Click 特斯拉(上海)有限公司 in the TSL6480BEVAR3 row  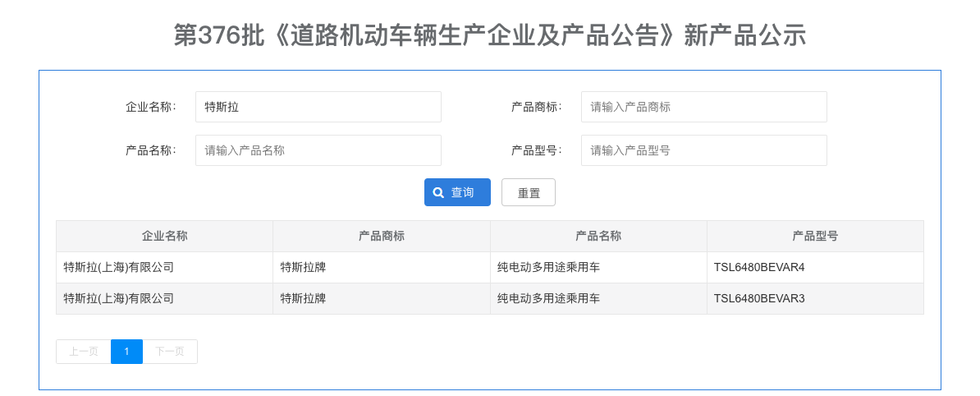point(119,299)
